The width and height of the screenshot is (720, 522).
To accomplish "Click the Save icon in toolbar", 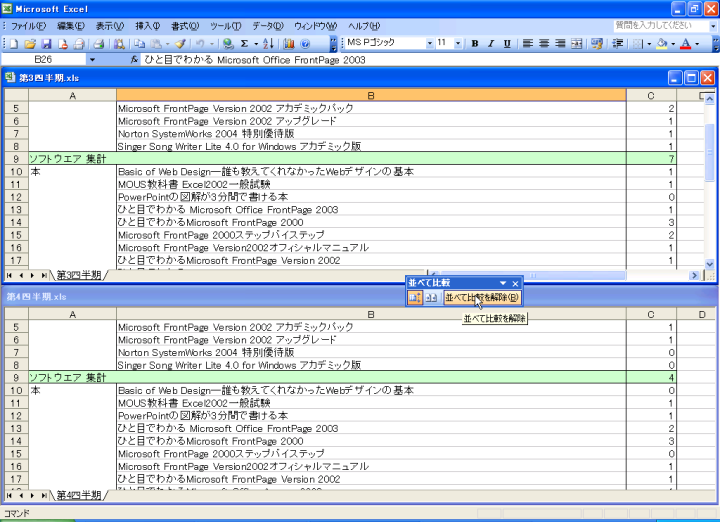I will click(46, 44).
